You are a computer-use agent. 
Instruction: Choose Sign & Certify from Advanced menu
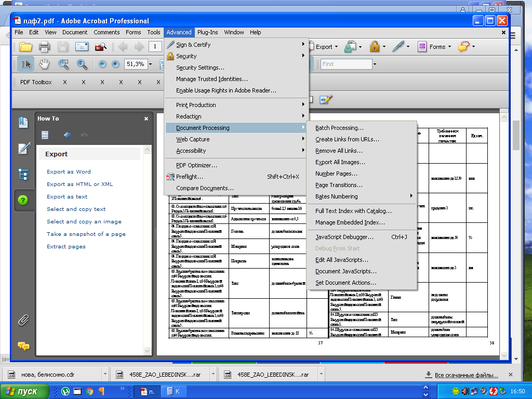(x=236, y=45)
